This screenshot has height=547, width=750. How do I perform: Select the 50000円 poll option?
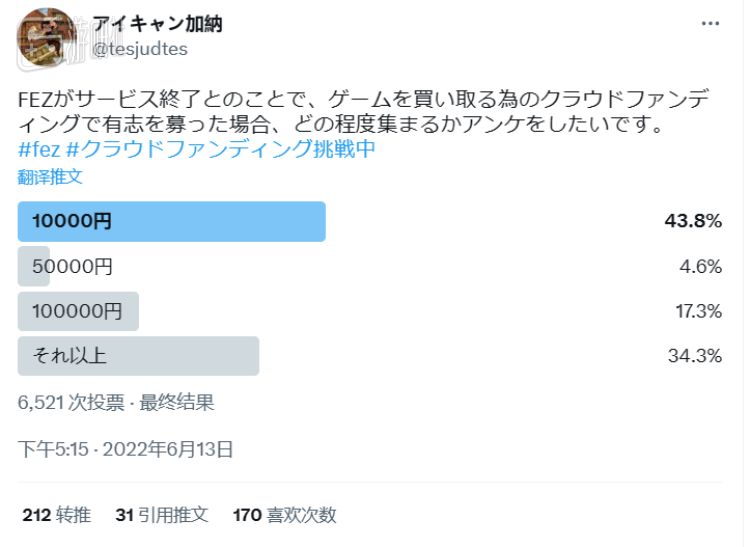pyautogui.click(x=72, y=266)
